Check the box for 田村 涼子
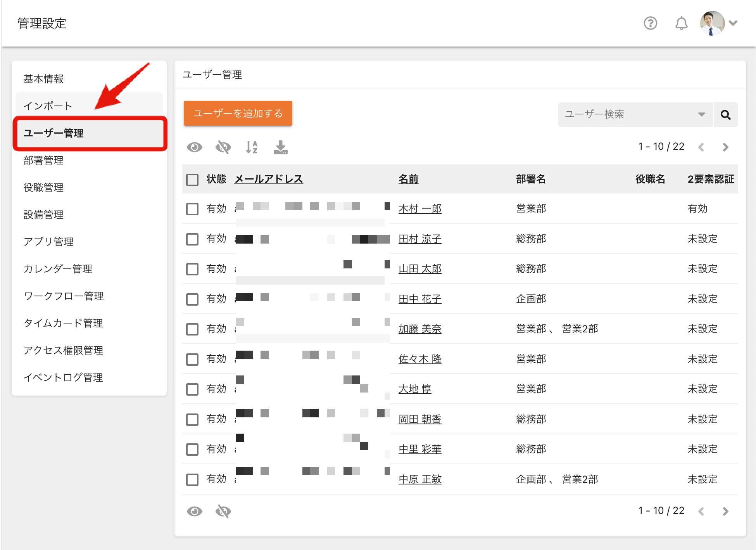This screenshot has height=550, width=756. tap(192, 239)
